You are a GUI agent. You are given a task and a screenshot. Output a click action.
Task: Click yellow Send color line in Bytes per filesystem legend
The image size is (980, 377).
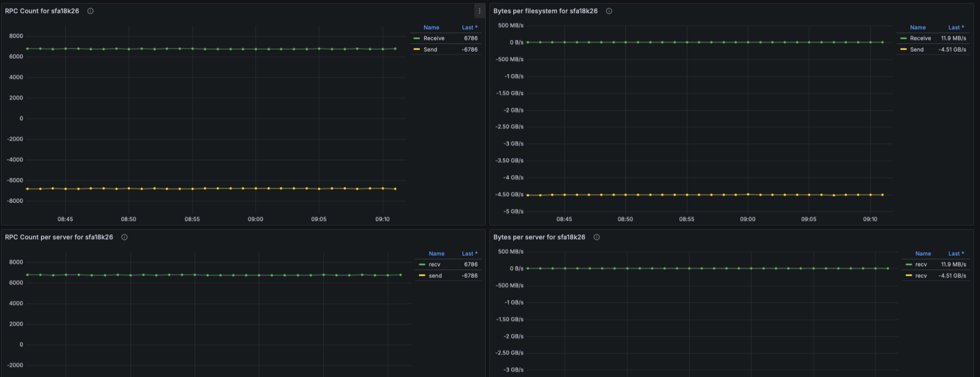[903, 50]
